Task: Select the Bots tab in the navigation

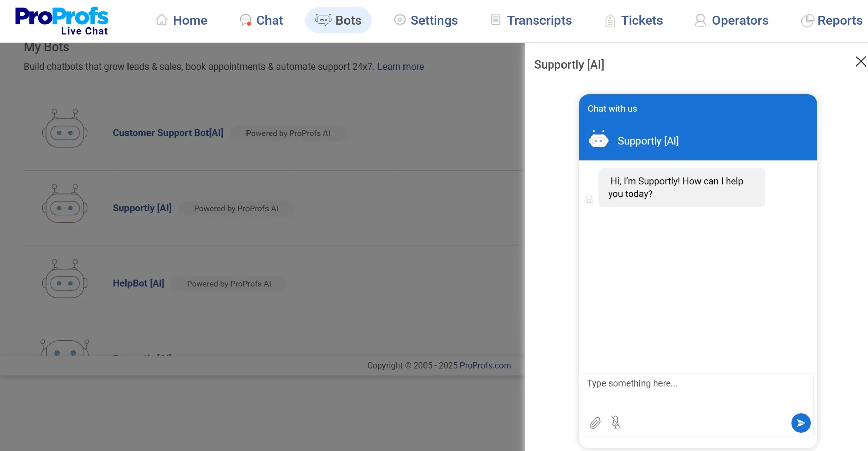Action: (338, 20)
